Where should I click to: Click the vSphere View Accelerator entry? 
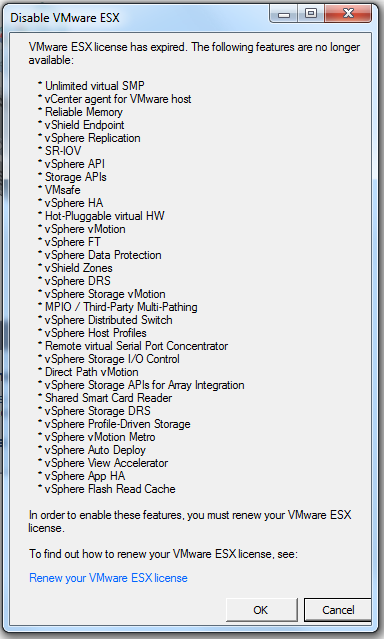[106, 464]
